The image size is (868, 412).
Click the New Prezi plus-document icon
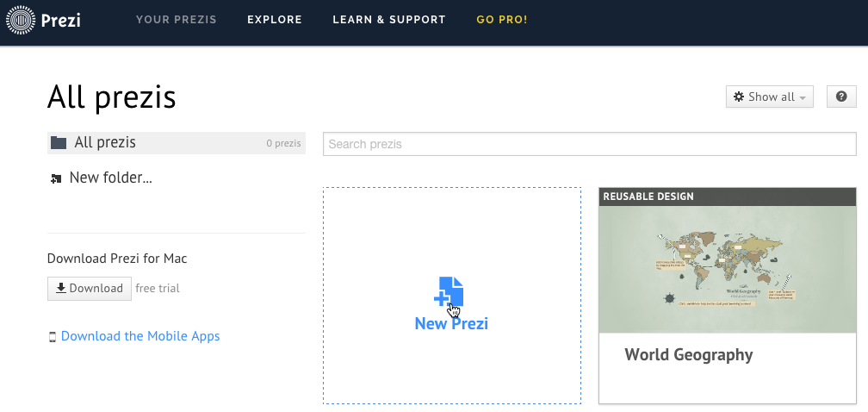[449, 292]
